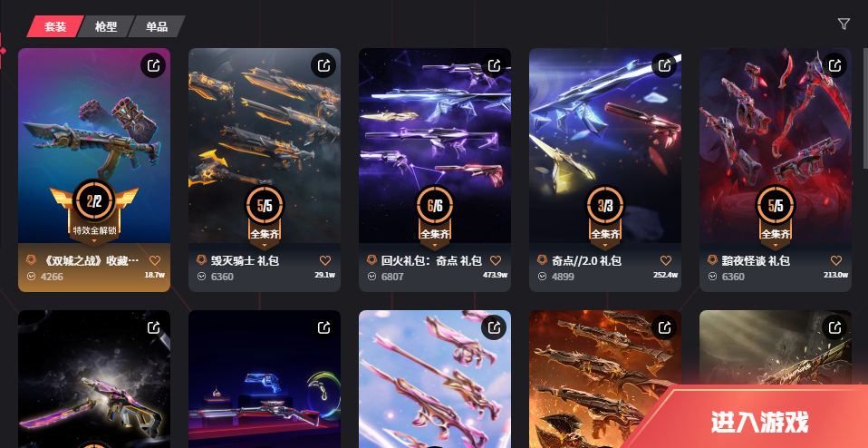Screen dimensions: 868x448
Task: Favorite the 毁灭骑士 礼包 heart
Action: [x=325, y=260]
